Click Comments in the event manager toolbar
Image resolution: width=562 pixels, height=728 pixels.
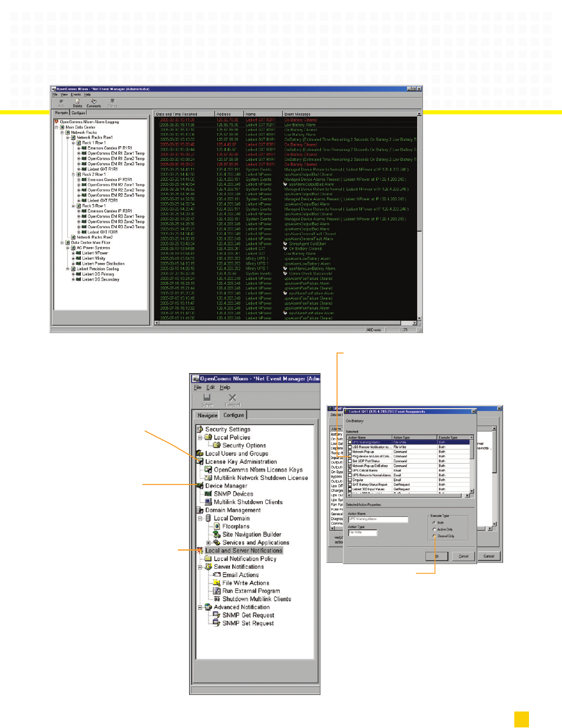pos(94,103)
